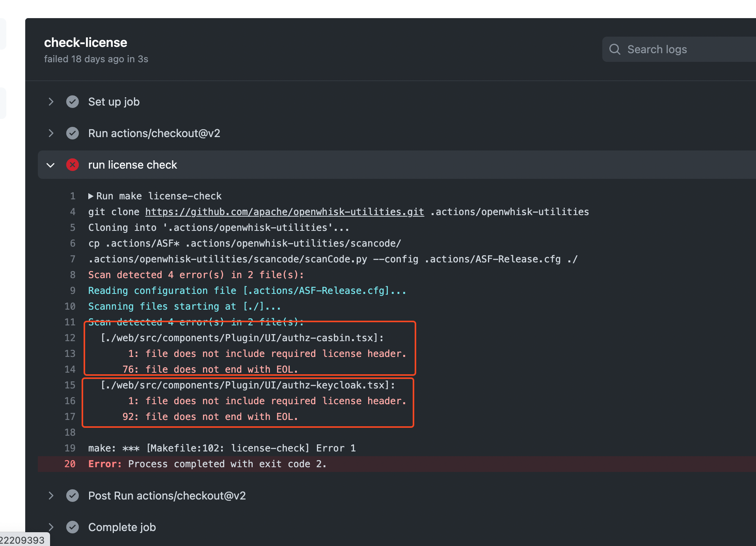Open the openwhisk-utilities.git GitHub link
The height and width of the screenshot is (546, 756).
point(285,212)
